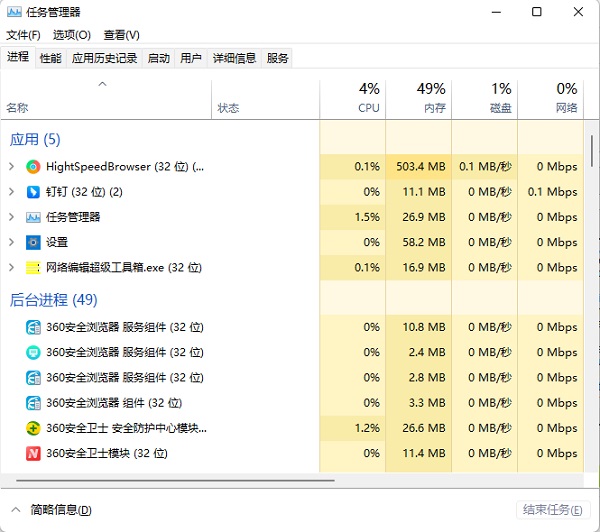The image size is (600, 532).
Task: Click the vertical scrollbar thumb
Action: [592, 151]
